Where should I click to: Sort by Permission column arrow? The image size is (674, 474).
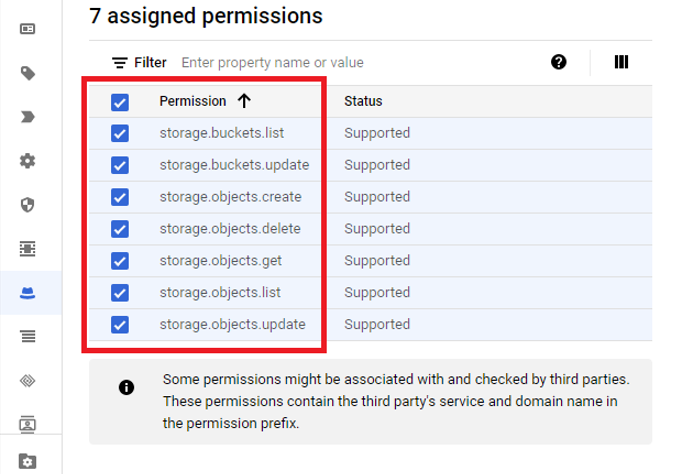(x=245, y=101)
